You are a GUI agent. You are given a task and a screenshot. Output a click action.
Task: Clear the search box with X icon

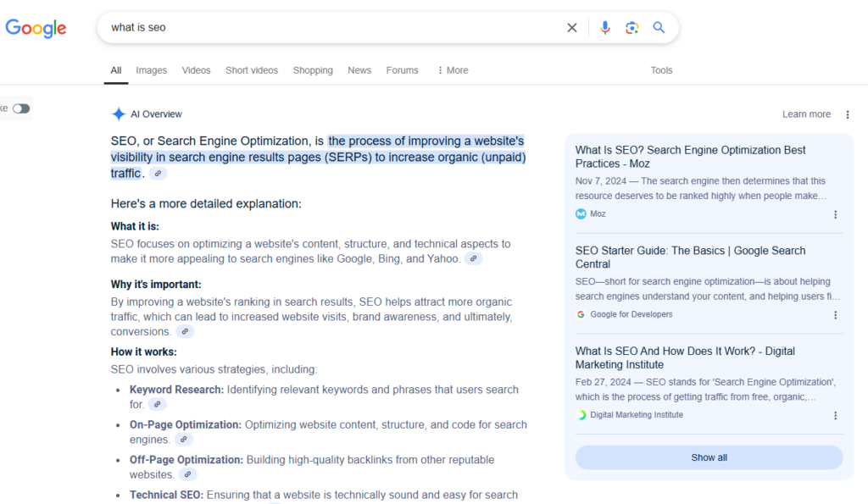[x=572, y=28]
